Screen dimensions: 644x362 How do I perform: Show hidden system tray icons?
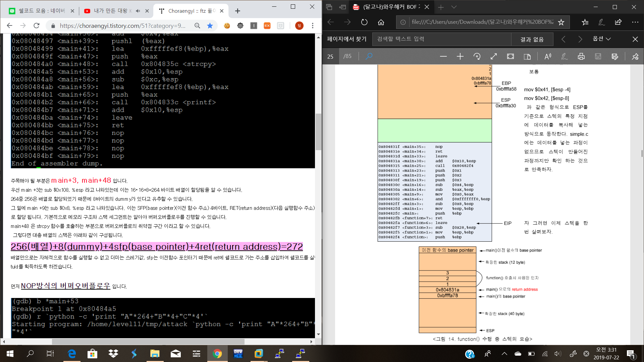[x=504, y=354]
